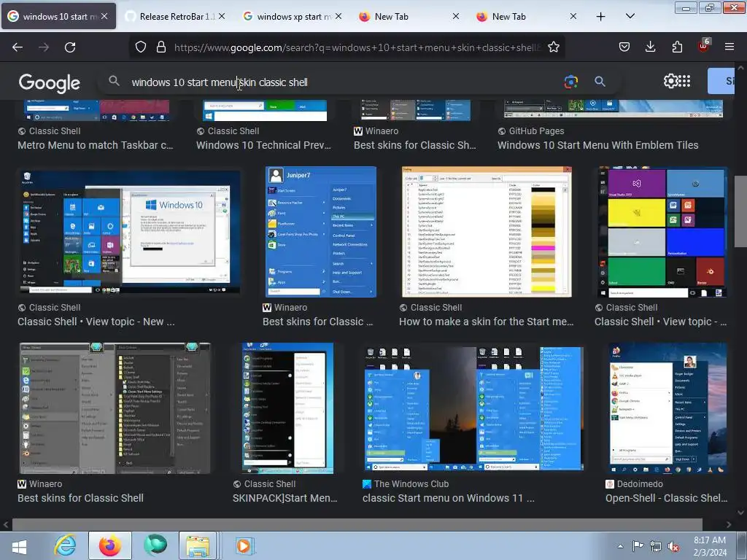747x560 pixels.
Task: Open Metro Menu to match Taskbar result
Action: click(96, 145)
